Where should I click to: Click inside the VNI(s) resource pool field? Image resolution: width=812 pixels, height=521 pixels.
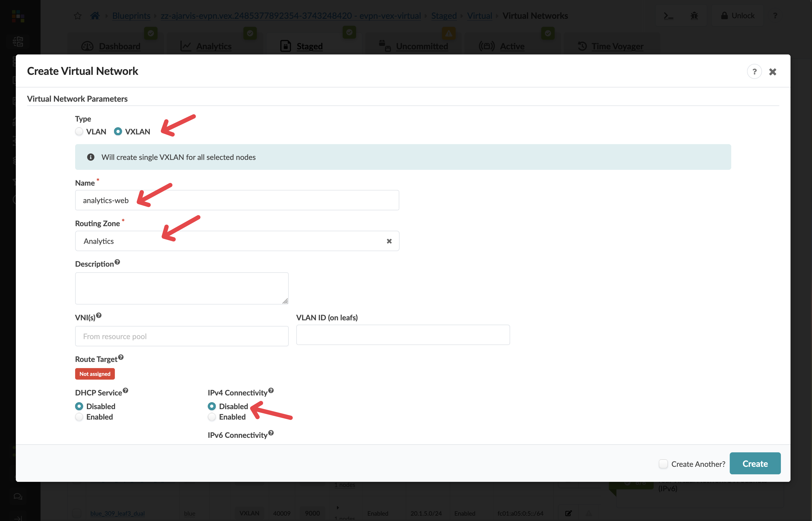(x=182, y=336)
